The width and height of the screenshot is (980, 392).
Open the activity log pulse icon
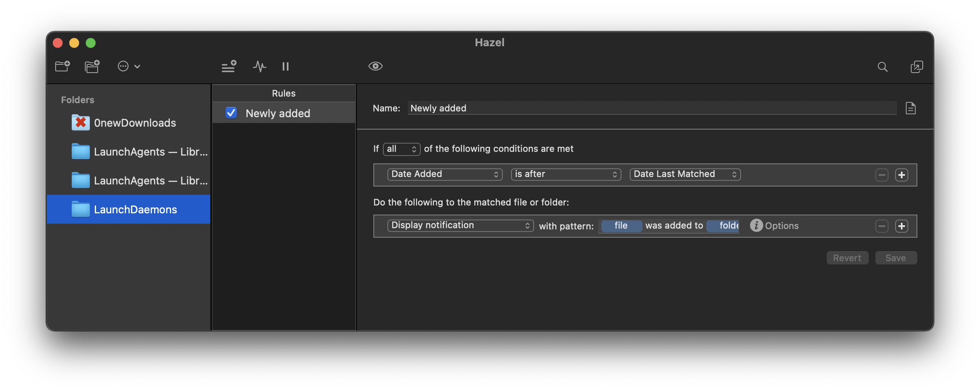[259, 66]
